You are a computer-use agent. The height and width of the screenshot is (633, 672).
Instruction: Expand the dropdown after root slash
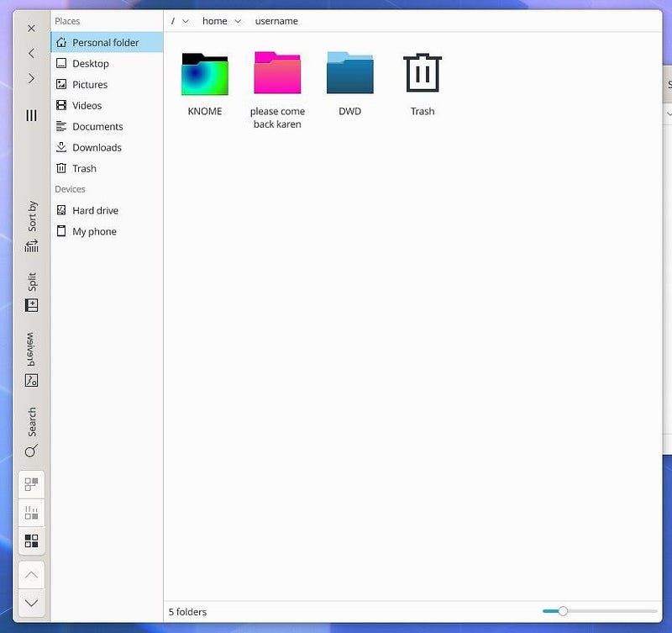(x=186, y=22)
